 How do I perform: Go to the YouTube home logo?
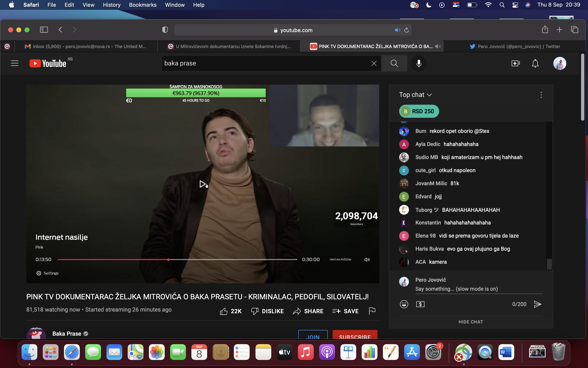(x=48, y=63)
